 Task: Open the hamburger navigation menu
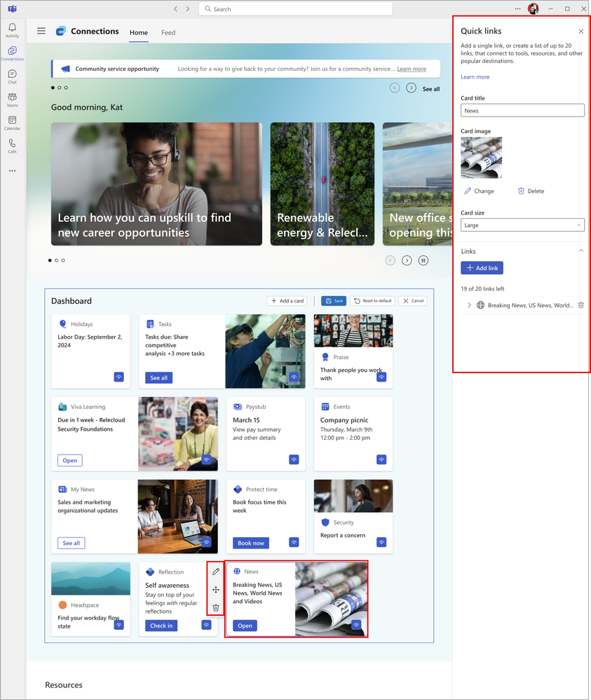click(41, 31)
